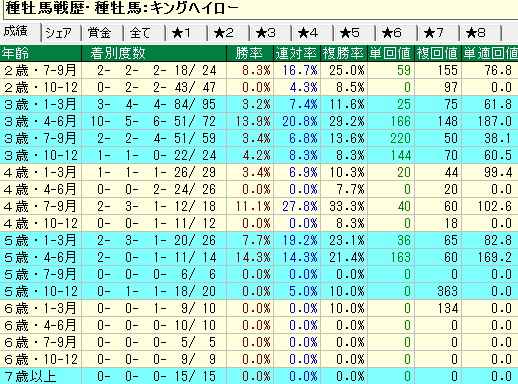Select row 4歳・7-9月
This screenshot has height=384, width=518.
pos(259,206)
